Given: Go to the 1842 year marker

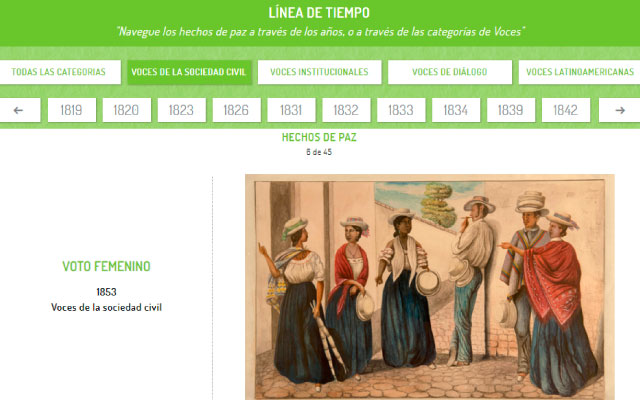Looking at the screenshot, I should pos(566,110).
